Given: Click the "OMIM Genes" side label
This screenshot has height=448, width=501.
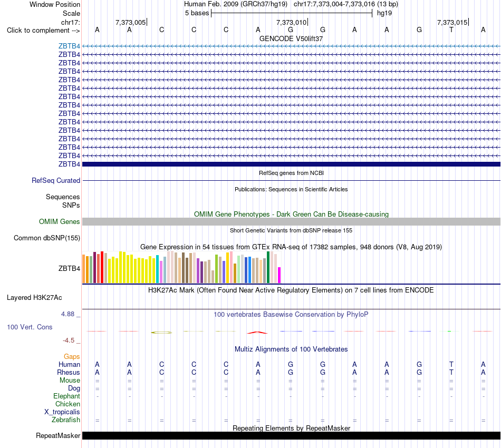Looking at the screenshot, I should click(59, 221).
